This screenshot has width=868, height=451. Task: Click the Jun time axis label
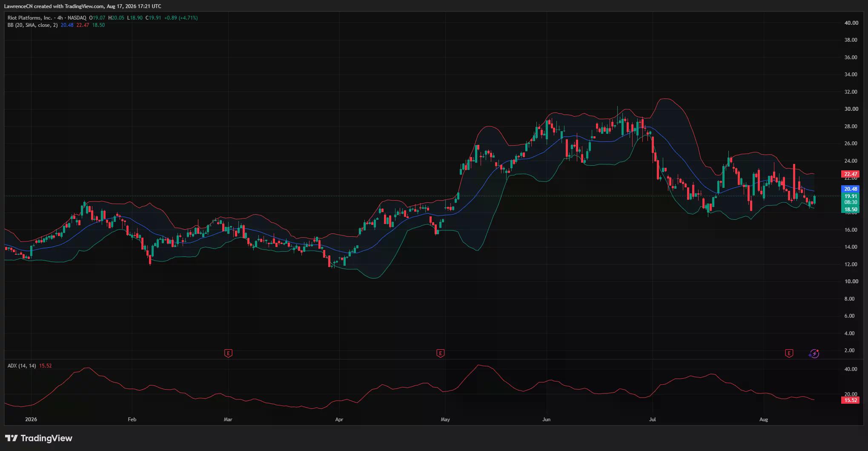pos(546,419)
